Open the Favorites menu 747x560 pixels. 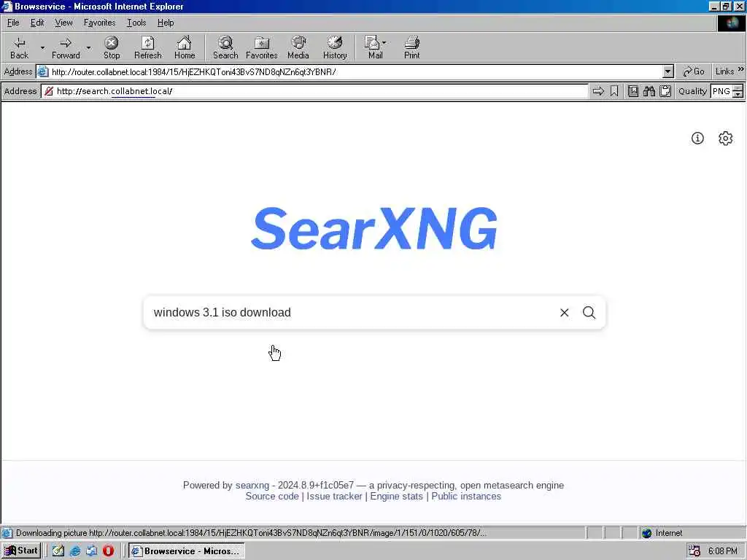(x=99, y=23)
